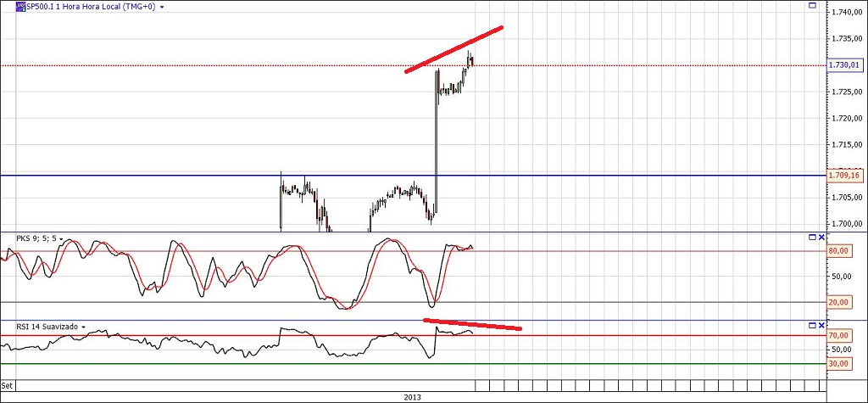Image resolution: width=868 pixels, height=403 pixels.
Task: Click the 30,00 level label in RSI
Action: tap(838, 364)
